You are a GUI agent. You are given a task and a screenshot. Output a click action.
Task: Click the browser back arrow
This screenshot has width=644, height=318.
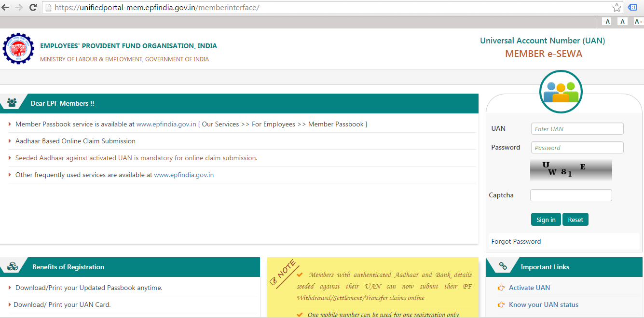click(6, 7)
